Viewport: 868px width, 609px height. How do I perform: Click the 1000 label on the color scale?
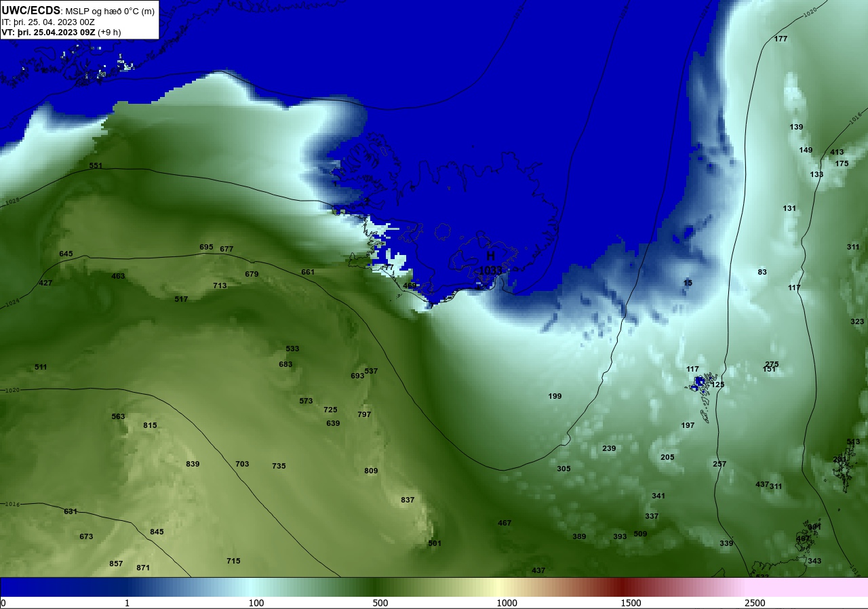pyautogui.click(x=507, y=603)
